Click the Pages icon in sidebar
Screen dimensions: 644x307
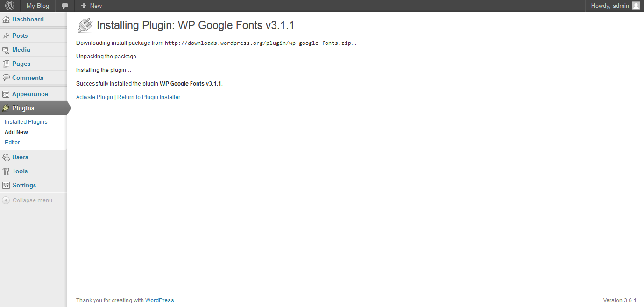[x=6, y=64]
